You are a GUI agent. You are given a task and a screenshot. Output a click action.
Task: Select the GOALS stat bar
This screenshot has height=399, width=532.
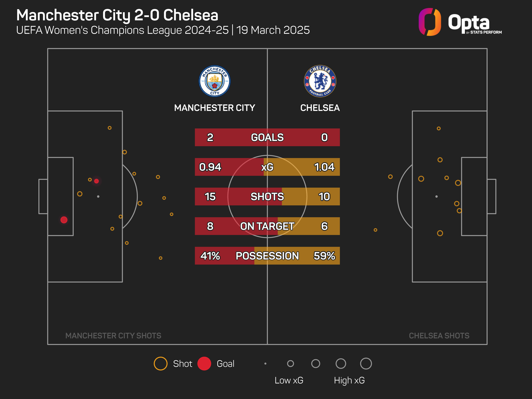(x=267, y=137)
